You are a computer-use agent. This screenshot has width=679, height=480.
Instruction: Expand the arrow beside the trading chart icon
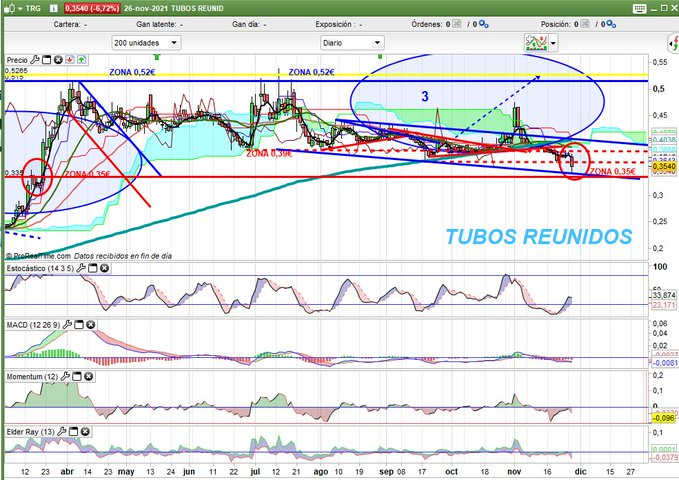[553, 43]
